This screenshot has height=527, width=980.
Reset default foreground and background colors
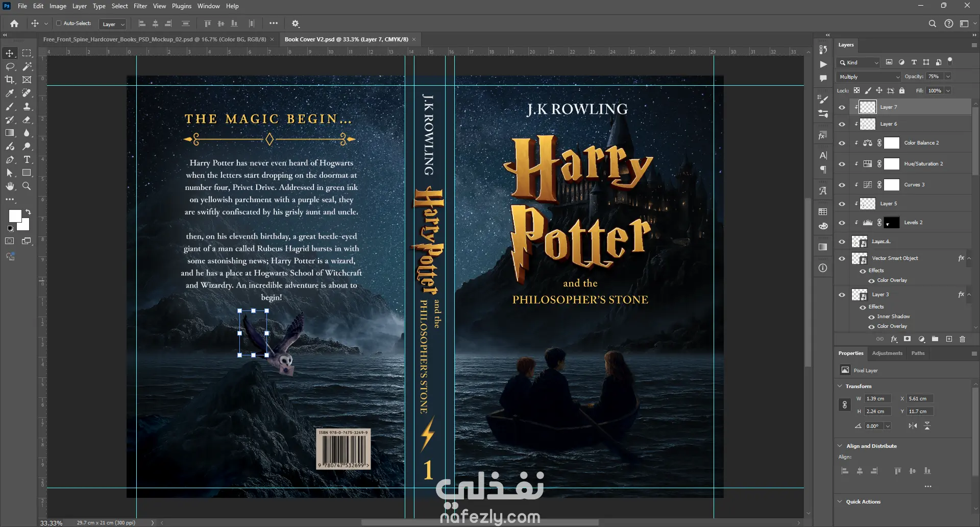point(11,229)
